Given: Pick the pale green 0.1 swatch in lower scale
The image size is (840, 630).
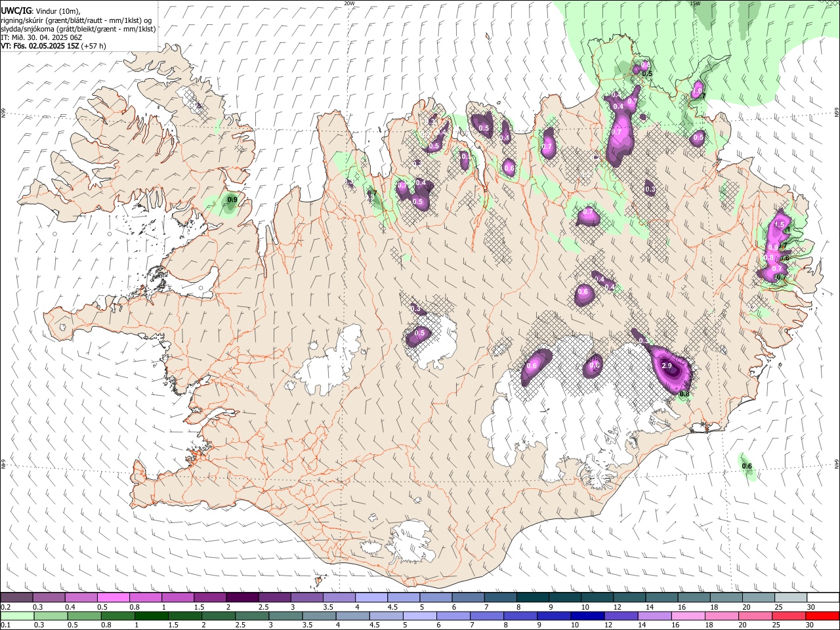Looking at the screenshot, I should (16, 616).
